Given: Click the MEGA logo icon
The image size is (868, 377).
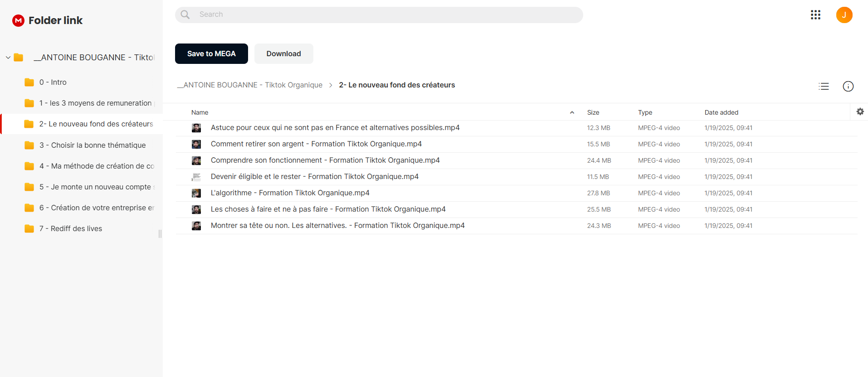Looking at the screenshot, I should pyautogui.click(x=18, y=20).
